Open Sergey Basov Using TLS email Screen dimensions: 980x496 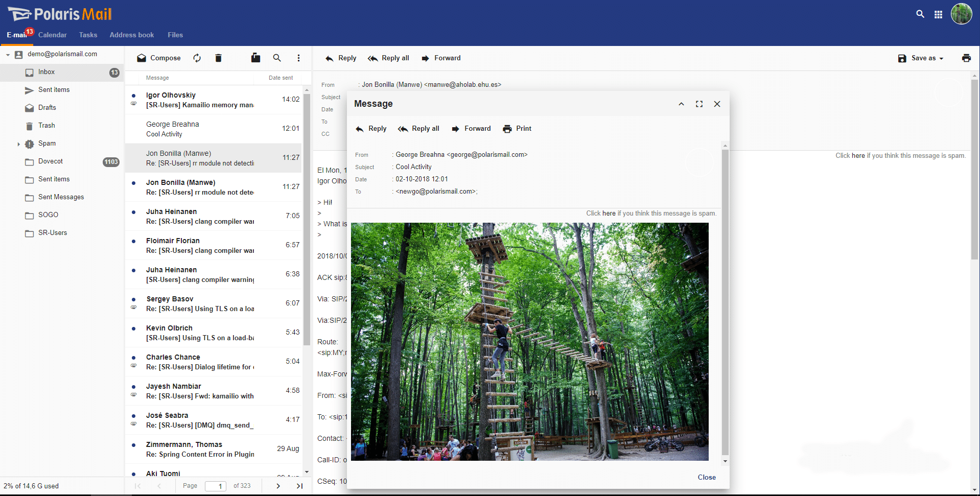tap(214, 304)
